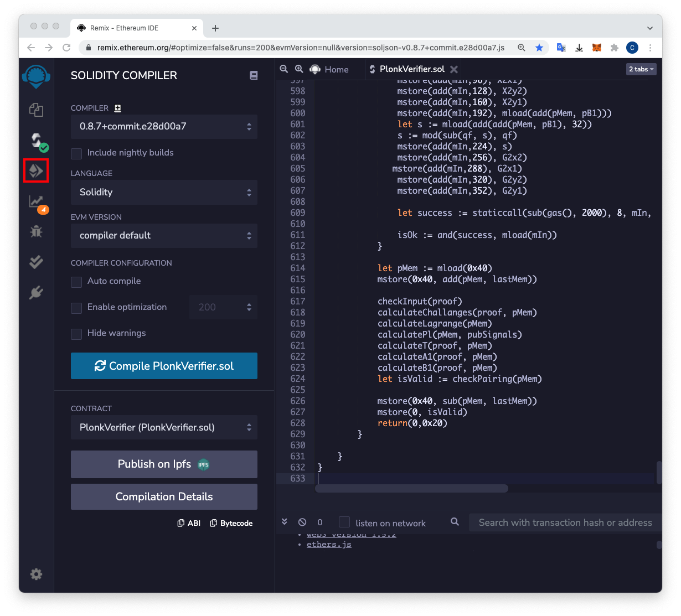Viewport: 681px width, 616px height.
Task: Click the browser download icon
Action: click(x=579, y=48)
